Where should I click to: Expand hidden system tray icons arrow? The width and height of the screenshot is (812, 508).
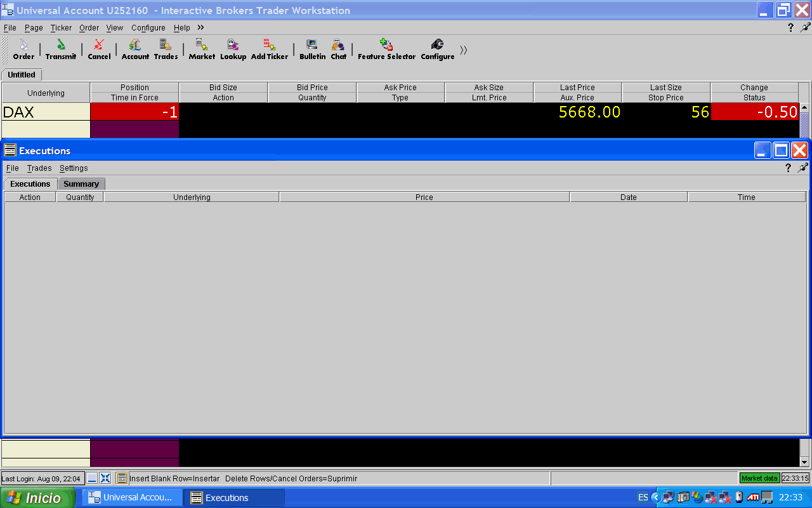point(657,497)
